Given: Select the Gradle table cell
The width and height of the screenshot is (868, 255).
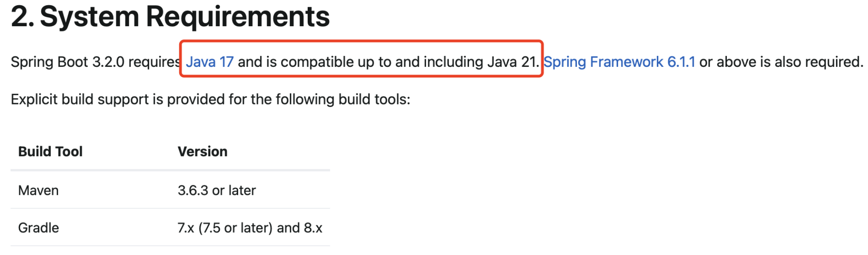Looking at the screenshot, I should [38, 228].
